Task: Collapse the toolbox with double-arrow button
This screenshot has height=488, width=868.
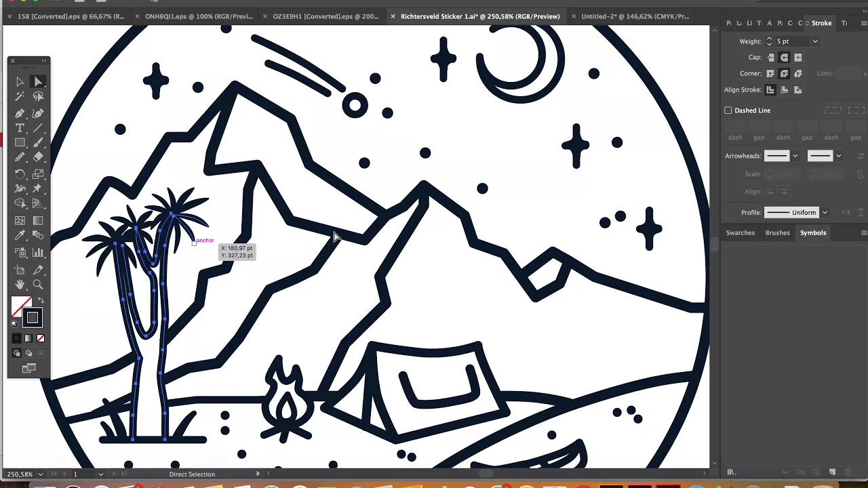Action: pos(45,61)
